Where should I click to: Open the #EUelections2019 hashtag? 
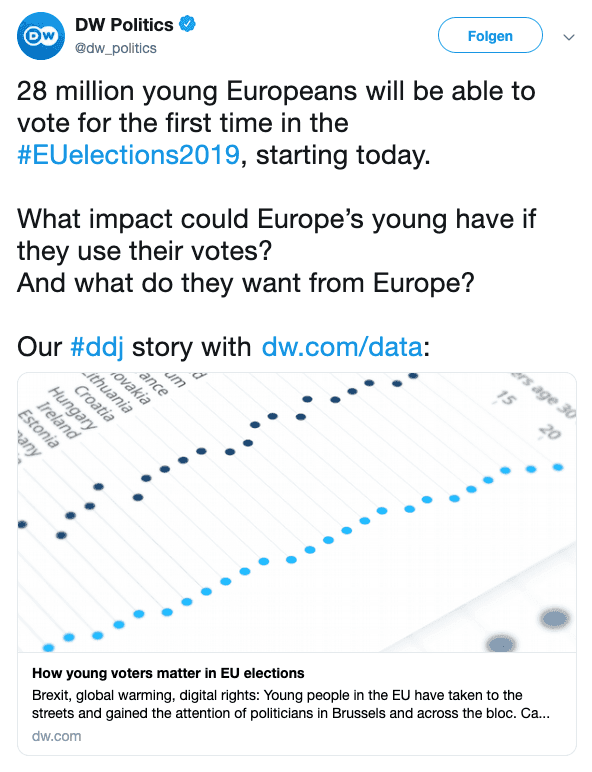coord(129,155)
